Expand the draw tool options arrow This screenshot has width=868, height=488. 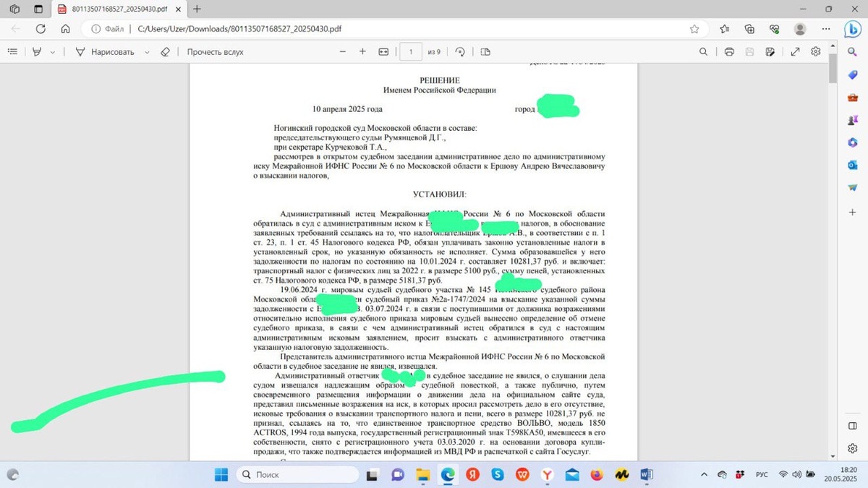coord(147,52)
